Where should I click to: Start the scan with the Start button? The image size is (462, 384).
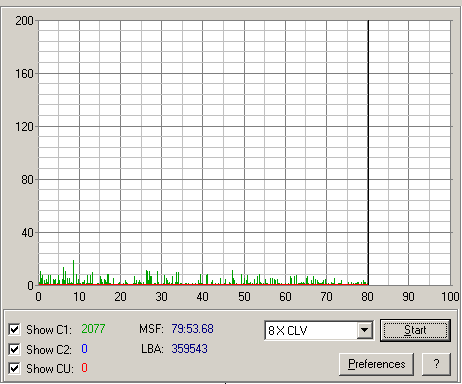415,330
